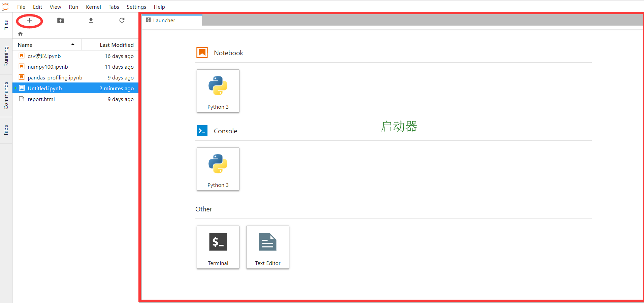644x303 pixels.
Task: Open a new Text Editor
Action: [268, 247]
